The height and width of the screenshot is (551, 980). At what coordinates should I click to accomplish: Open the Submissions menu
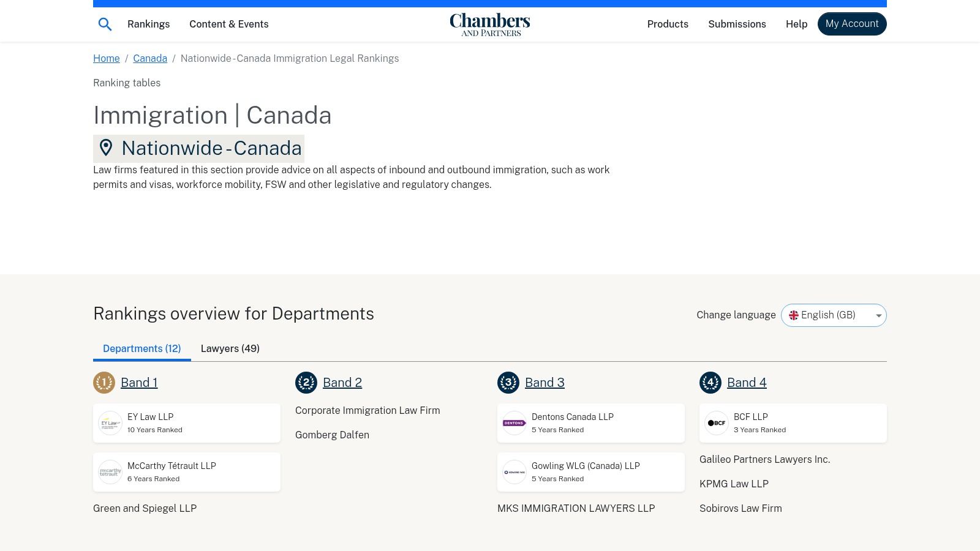click(737, 24)
